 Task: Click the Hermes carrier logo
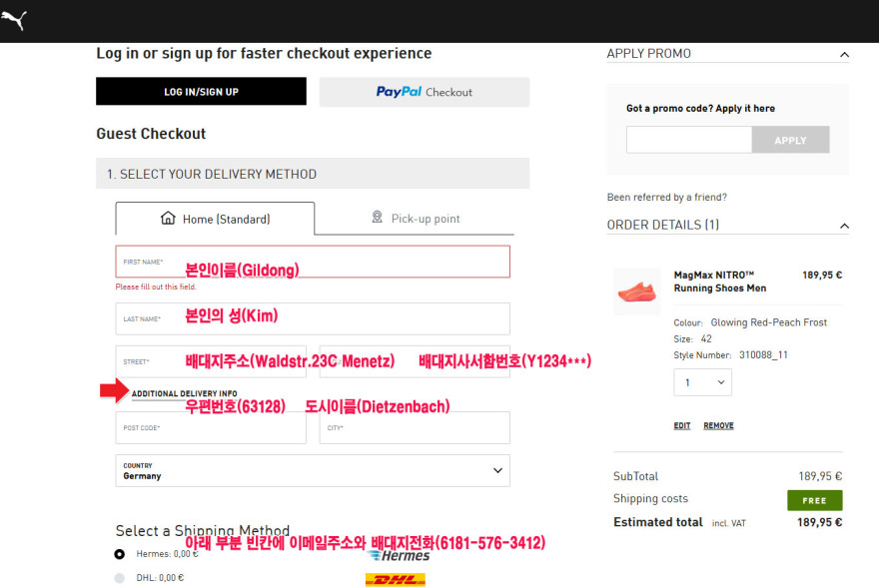tap(400, 555)
